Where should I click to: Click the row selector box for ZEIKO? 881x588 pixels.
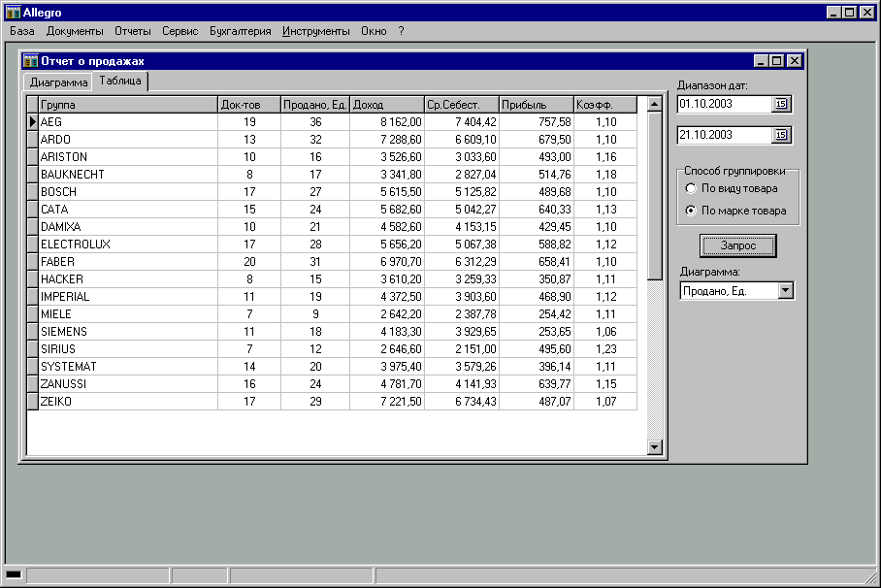[x=33, y=401]
